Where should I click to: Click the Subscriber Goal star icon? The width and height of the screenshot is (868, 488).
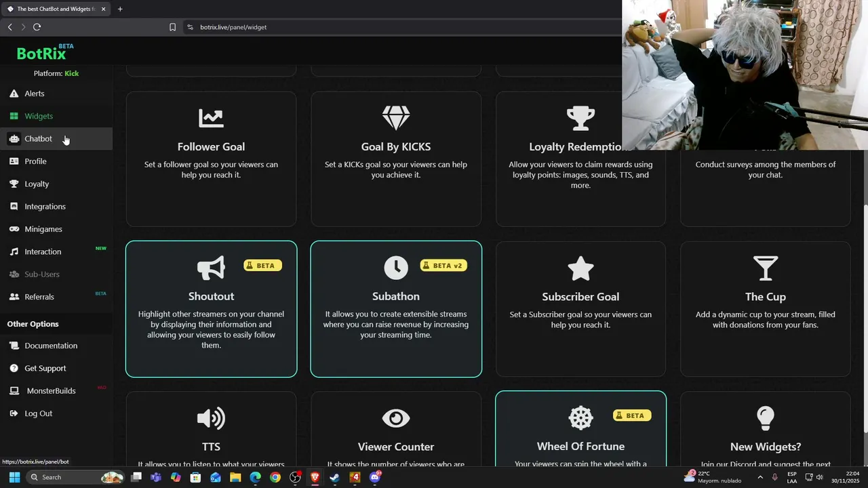[580, 268]
